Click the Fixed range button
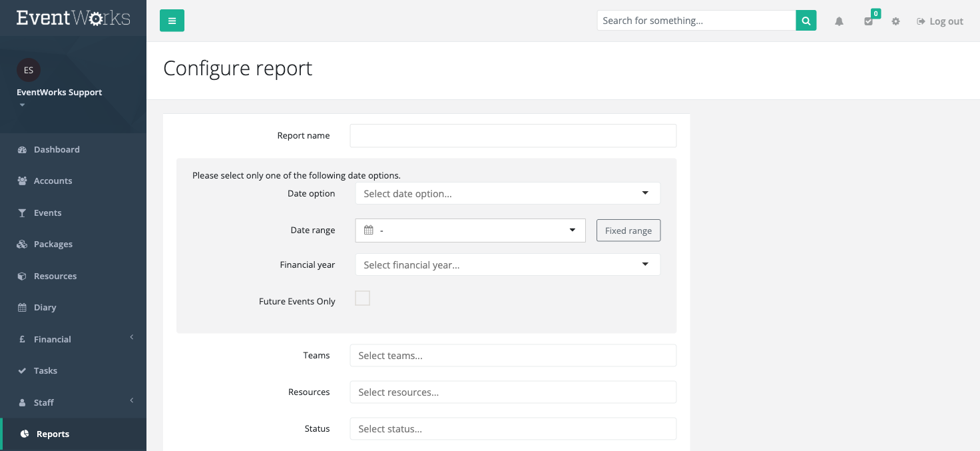The width and height of the screenshot is (980, 451). pyautogui.click(x=628, y=230)
